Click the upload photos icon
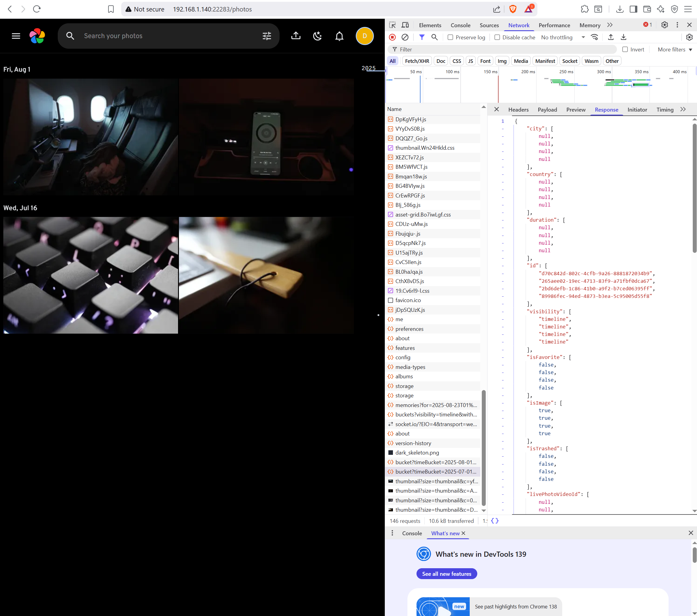The image size is (697, 616). coord(296,36)
